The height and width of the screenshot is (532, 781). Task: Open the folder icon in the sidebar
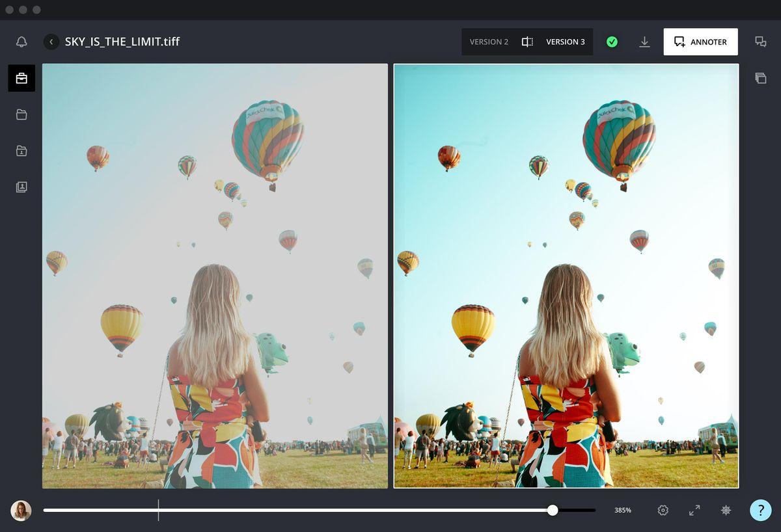click(21, 114)
